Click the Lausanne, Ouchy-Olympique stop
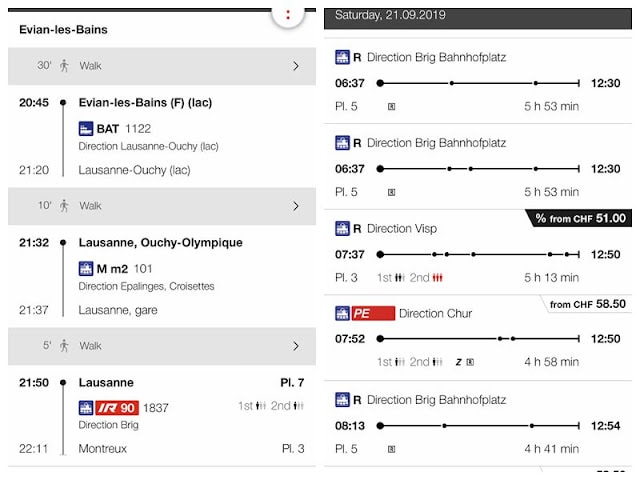 160,242
